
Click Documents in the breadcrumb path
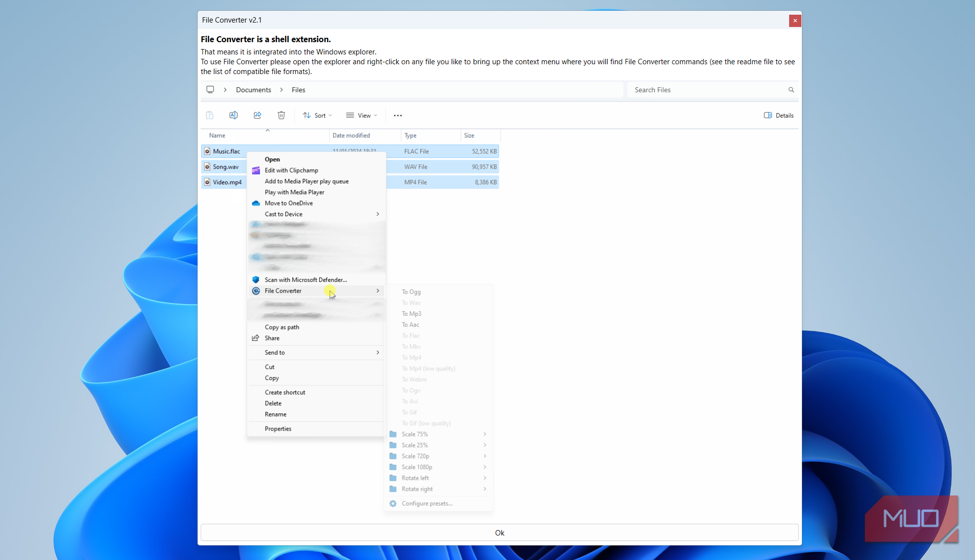pyautogui.click(x=254, y=90)
